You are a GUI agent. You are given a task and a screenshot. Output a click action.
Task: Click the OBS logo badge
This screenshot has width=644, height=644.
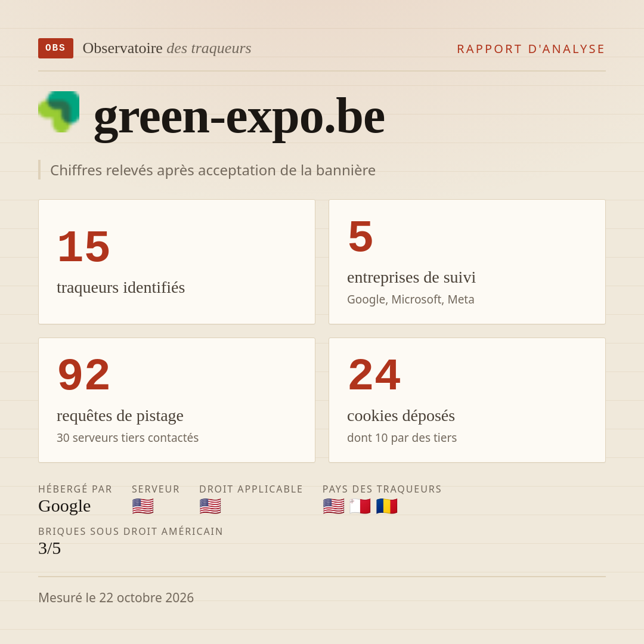pos(56,48)
